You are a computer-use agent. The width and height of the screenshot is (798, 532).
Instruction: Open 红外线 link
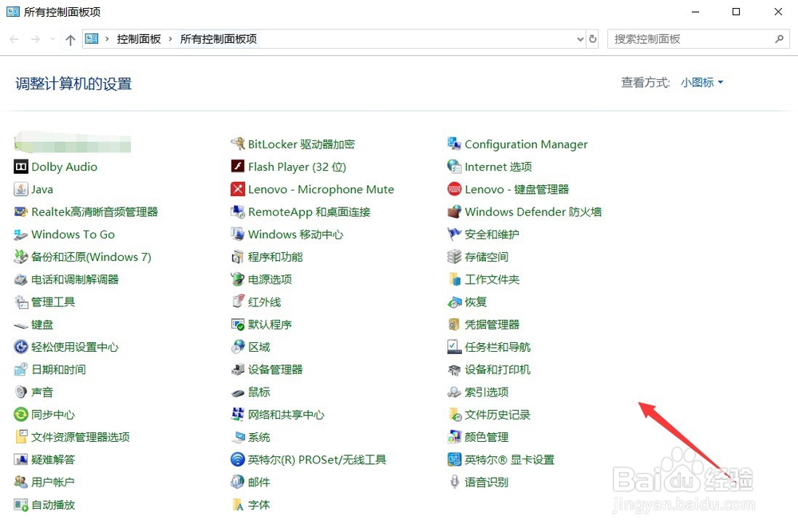point(264,302)
